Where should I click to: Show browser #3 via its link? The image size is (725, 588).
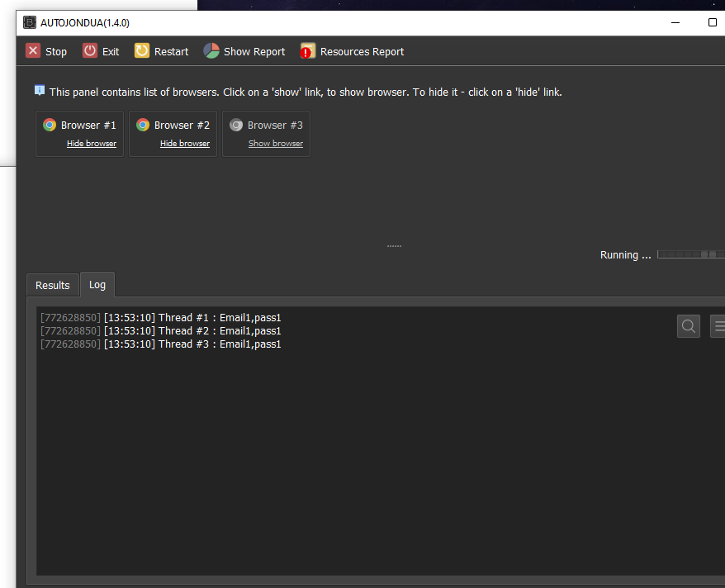276,144
